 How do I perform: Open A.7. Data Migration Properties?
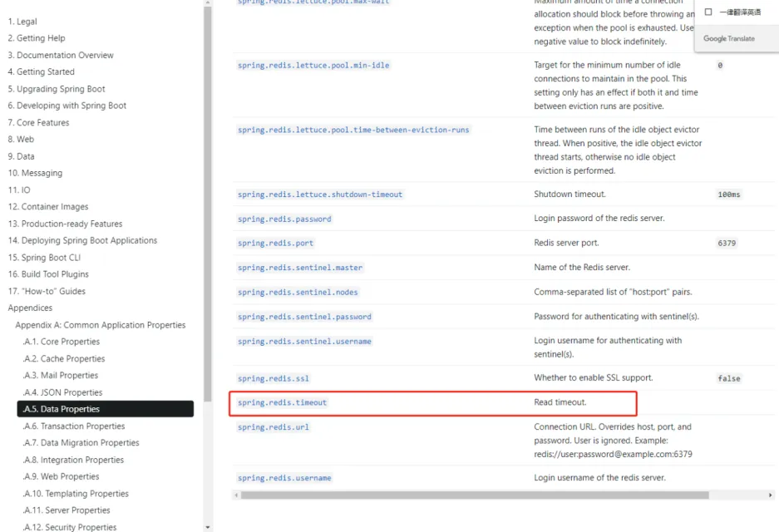click(81, 442)
